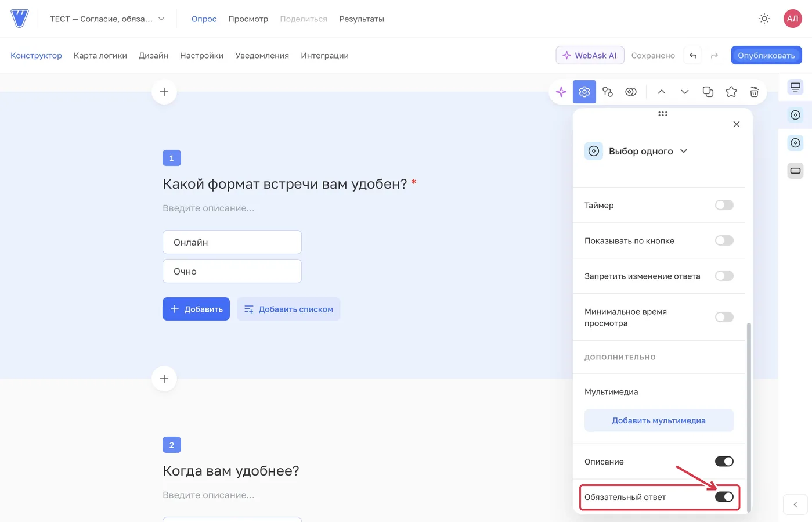Viewport: 812px width, 522px height.
Task: Click the Опубликовать button
Action: (x=766, y=55)
